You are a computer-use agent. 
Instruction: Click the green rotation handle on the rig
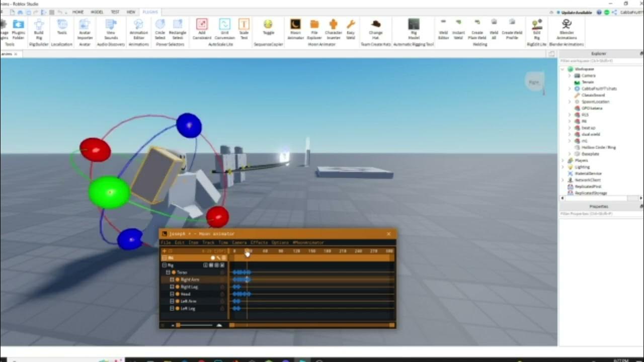coord(109,192)
